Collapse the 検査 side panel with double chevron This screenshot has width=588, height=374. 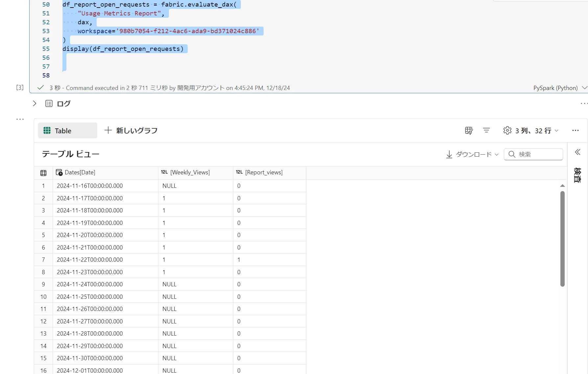[x=577, y=152]
